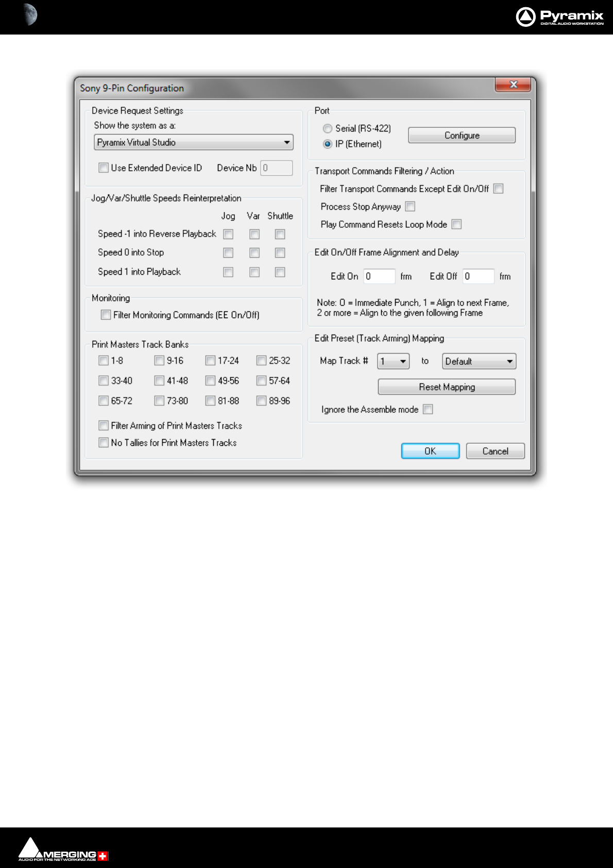Click the Reset Mapping button
This screenshot has width=613, height=868.
[447, 387]
